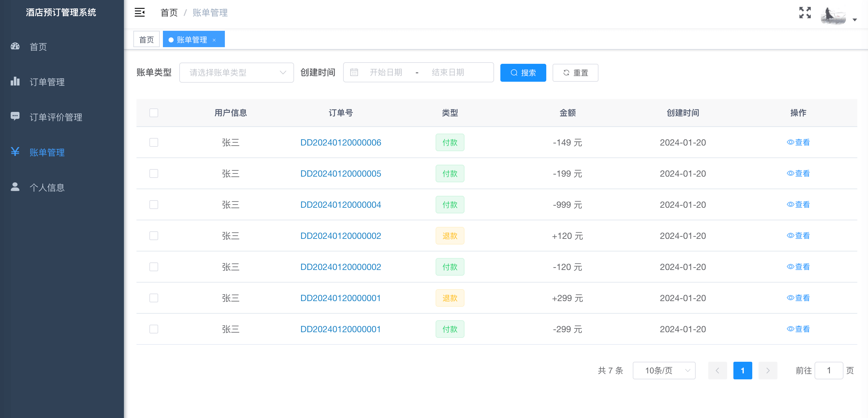Open 订单管理 via its bar chart icon
The image size is (868, 418).
(15, 81)
